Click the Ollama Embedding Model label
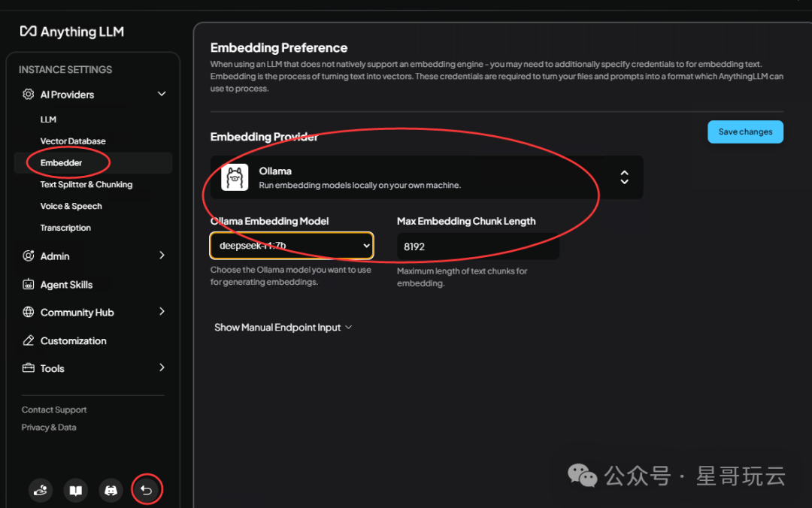The height and width of the screenshot is (508, 812). point(269,221)
